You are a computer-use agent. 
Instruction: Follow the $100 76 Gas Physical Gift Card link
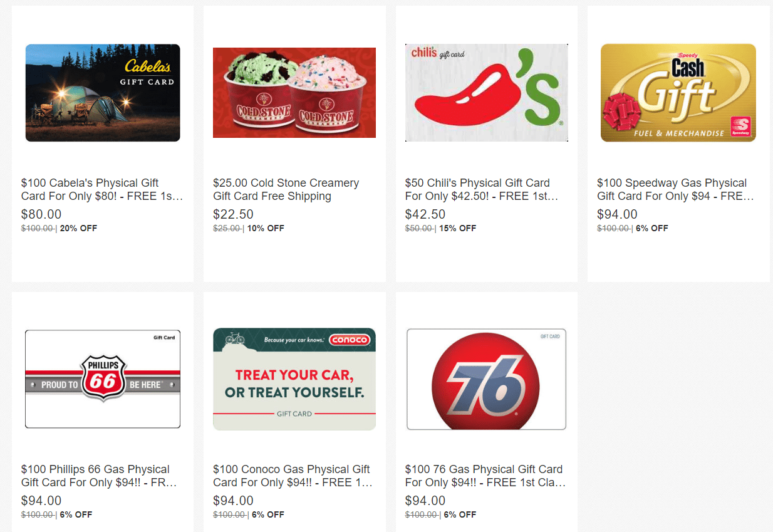pyautogui.click(x=485, y=476)
